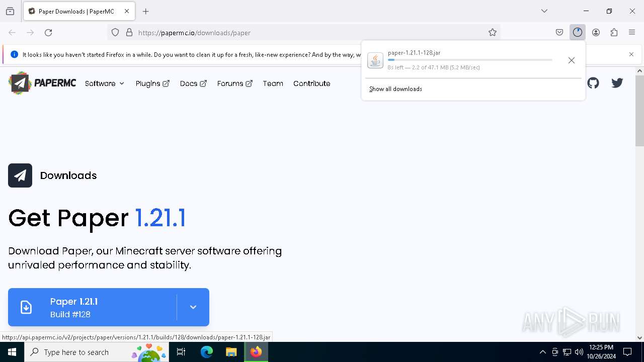This screenshot has height=362, width=644.
Task: Click the paper-1.21.1-128.jar file name
Action: click(414, 53)
